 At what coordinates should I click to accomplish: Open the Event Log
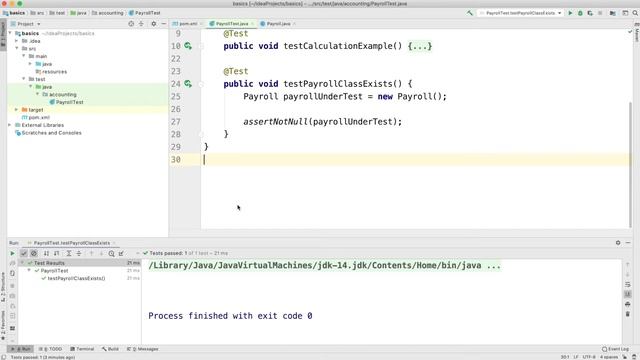616,349
